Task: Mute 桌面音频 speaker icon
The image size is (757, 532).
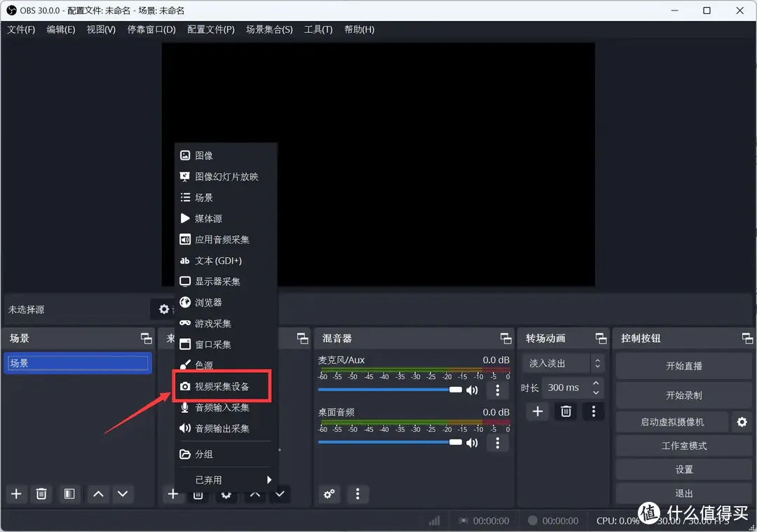Action: coord(472,443)
